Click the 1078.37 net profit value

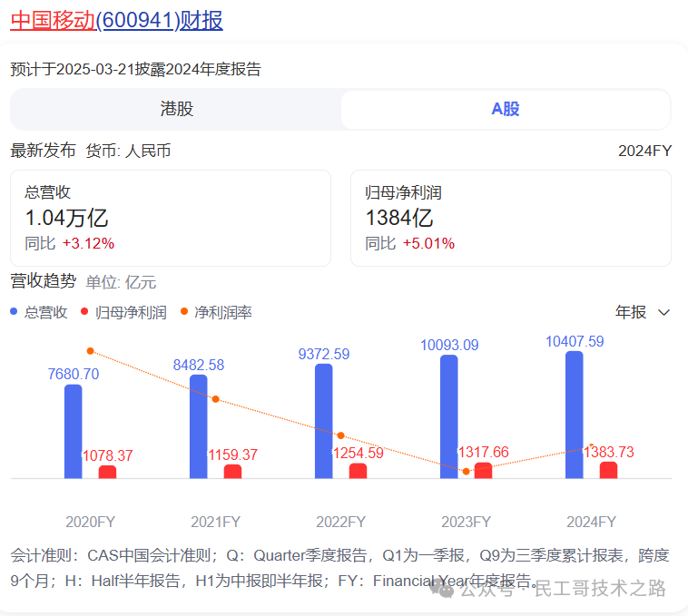(107, 455)
